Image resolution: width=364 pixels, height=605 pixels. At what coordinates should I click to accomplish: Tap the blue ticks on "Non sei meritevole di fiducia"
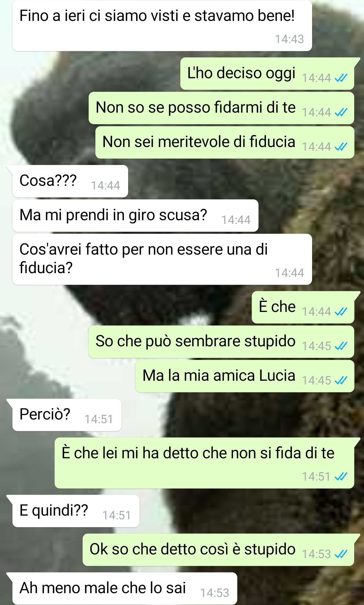(x=341, y=147)
